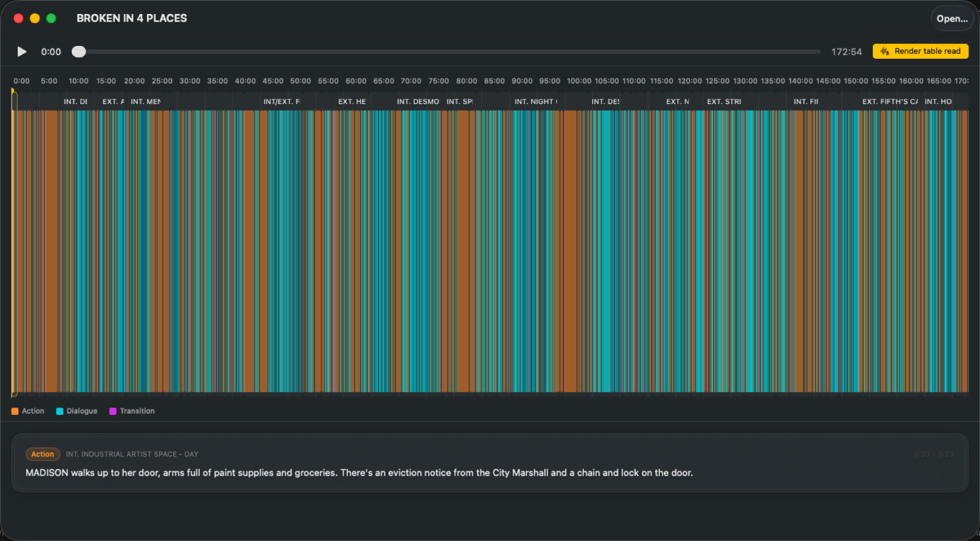This screenshot has width=980, height=541.
Task: Click the MADISON action description text
Action: 359,473
